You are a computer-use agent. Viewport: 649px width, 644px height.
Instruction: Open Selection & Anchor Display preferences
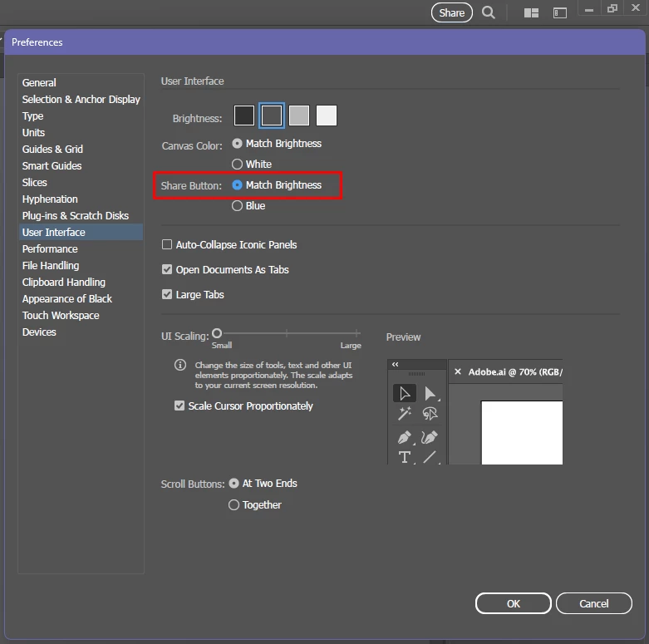point(81,100)
